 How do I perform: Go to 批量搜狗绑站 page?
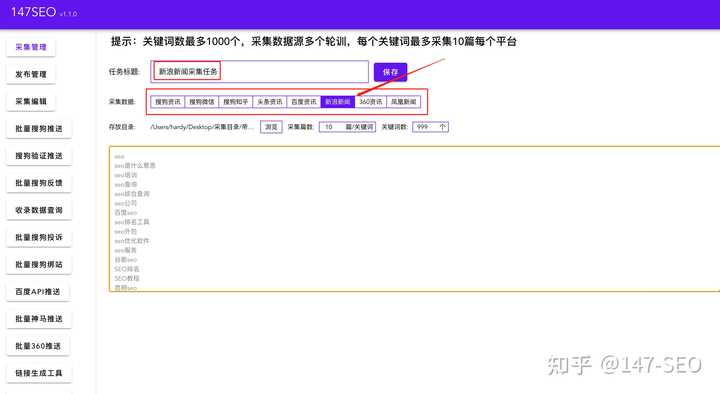39,264
